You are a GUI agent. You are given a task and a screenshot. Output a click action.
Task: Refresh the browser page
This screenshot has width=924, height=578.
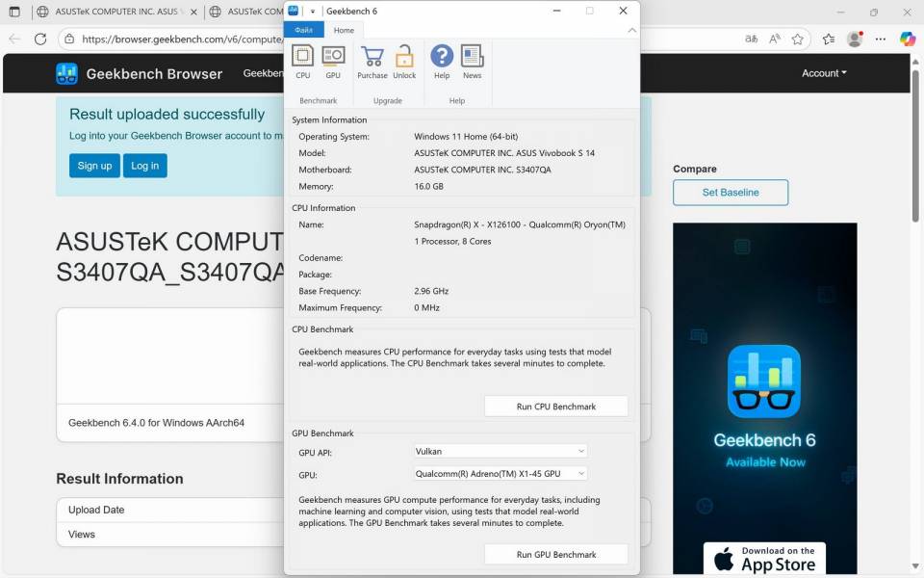[40, 39]
